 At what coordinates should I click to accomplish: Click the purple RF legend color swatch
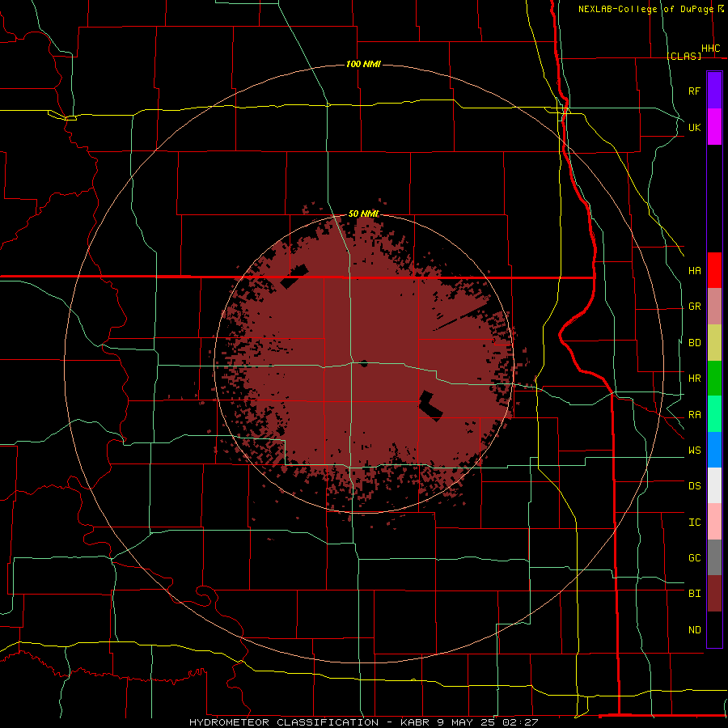[714, 91]
